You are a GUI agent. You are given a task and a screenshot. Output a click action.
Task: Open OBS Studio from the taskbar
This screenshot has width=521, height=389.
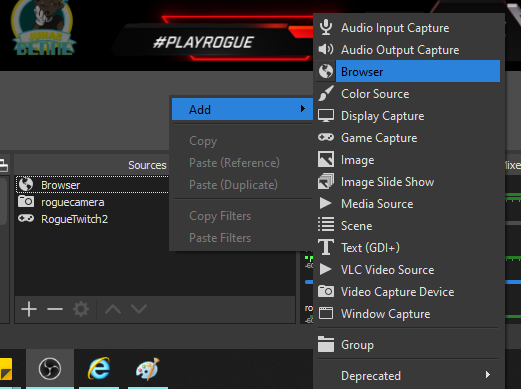pos(50,369)
